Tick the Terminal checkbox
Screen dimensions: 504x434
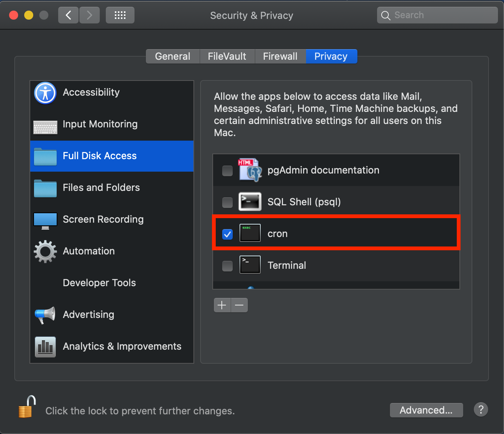[227, 266]
